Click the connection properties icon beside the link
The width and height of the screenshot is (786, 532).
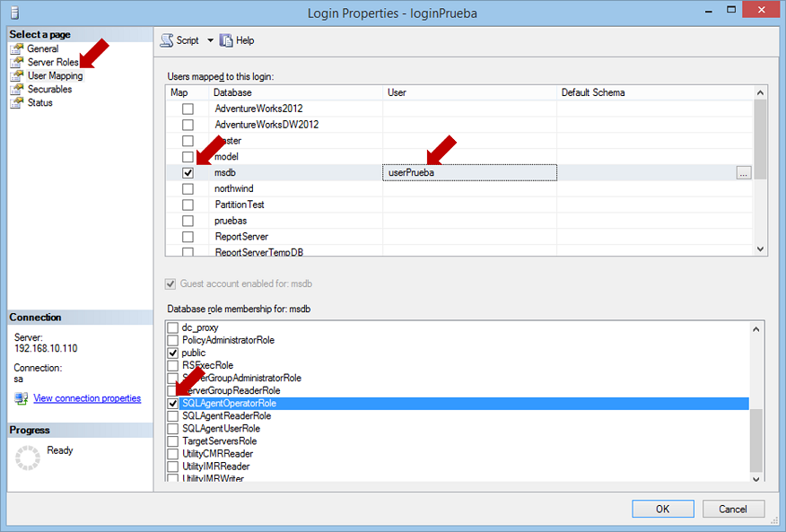[x=20, y=397]
